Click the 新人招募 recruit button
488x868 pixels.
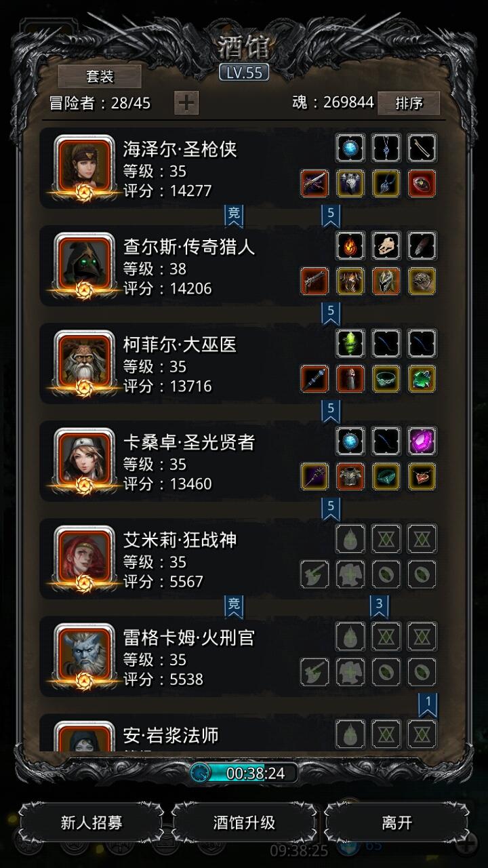[91, 823]
